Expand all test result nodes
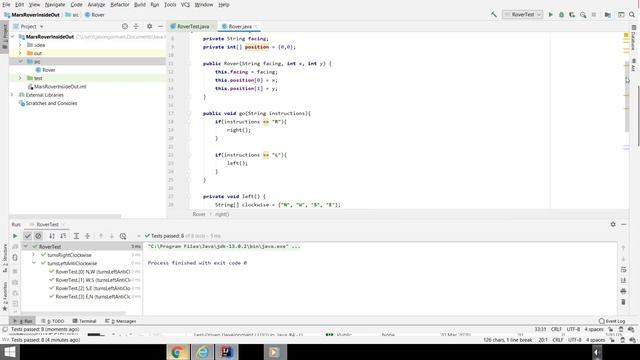 pos(76,236)
